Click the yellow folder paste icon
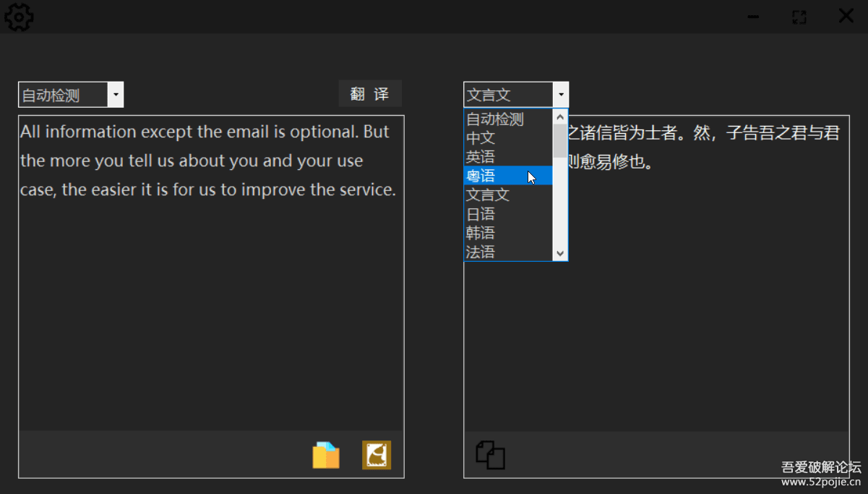 click(x=325, y=456)
